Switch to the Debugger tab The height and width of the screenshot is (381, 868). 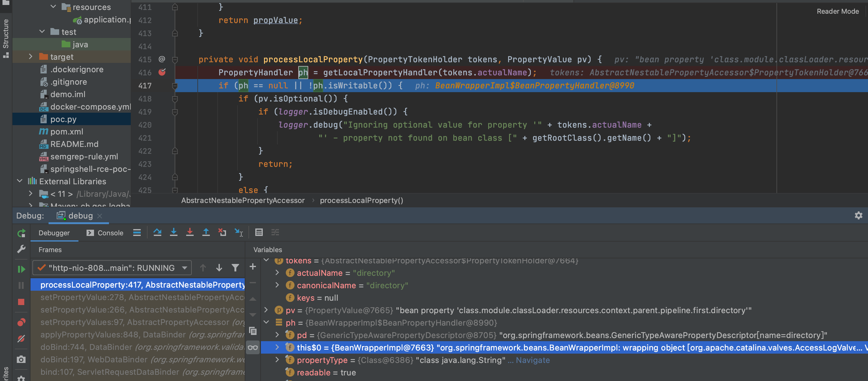coord(54,233)
